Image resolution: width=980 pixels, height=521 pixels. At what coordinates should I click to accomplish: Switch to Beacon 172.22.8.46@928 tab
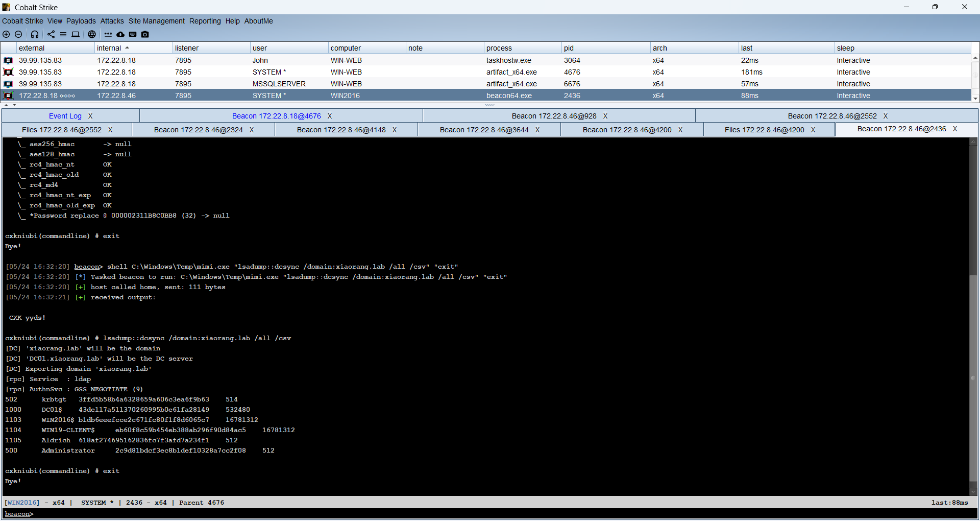[554, 116]
